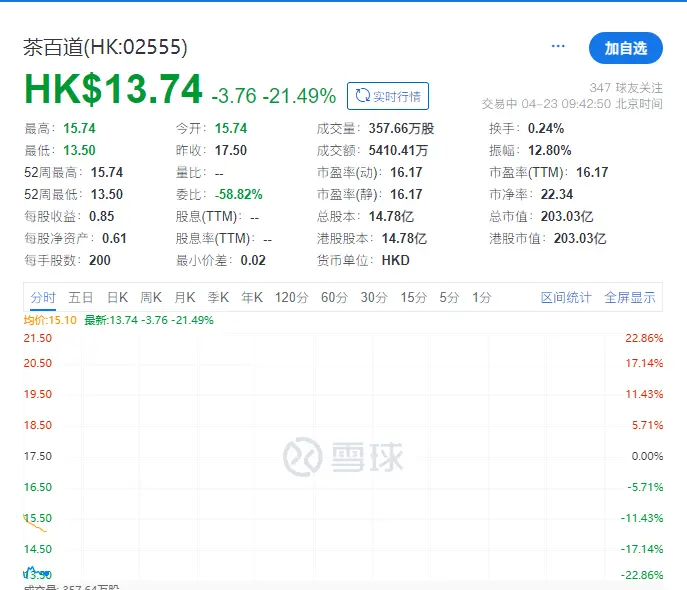Click the 港股市值 value 203.03亿
Viewport: 687px width, 590px height.
coord(580,238)
